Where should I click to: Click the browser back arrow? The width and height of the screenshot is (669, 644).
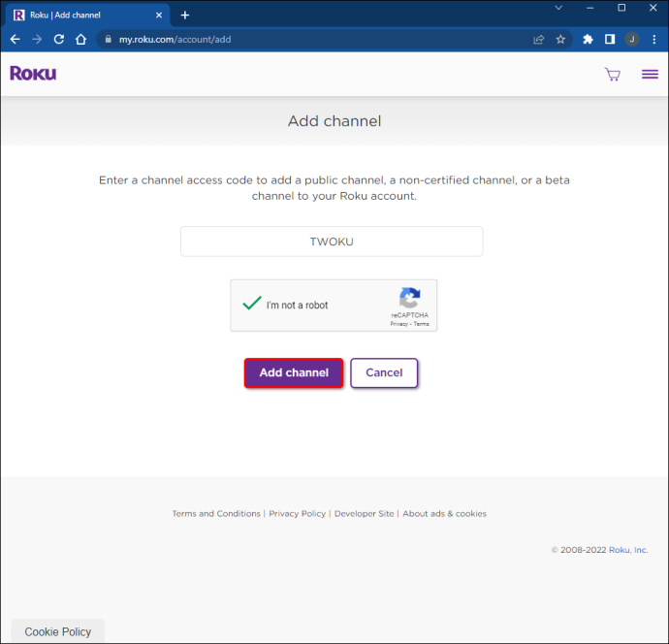coord(15,39)
